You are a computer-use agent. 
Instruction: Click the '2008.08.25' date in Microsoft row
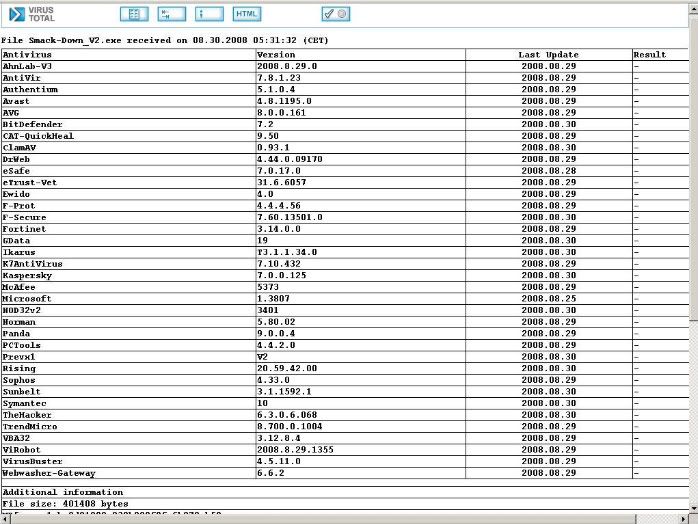(549, 298)
